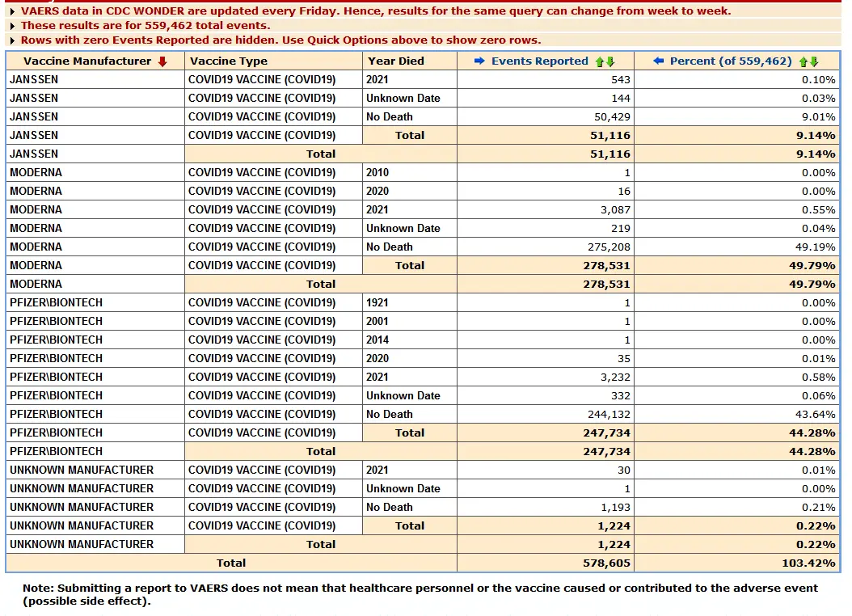Sort Percent column ascending with green up arrow
Screen dimensions: 852x616
[x=803, y=61]
